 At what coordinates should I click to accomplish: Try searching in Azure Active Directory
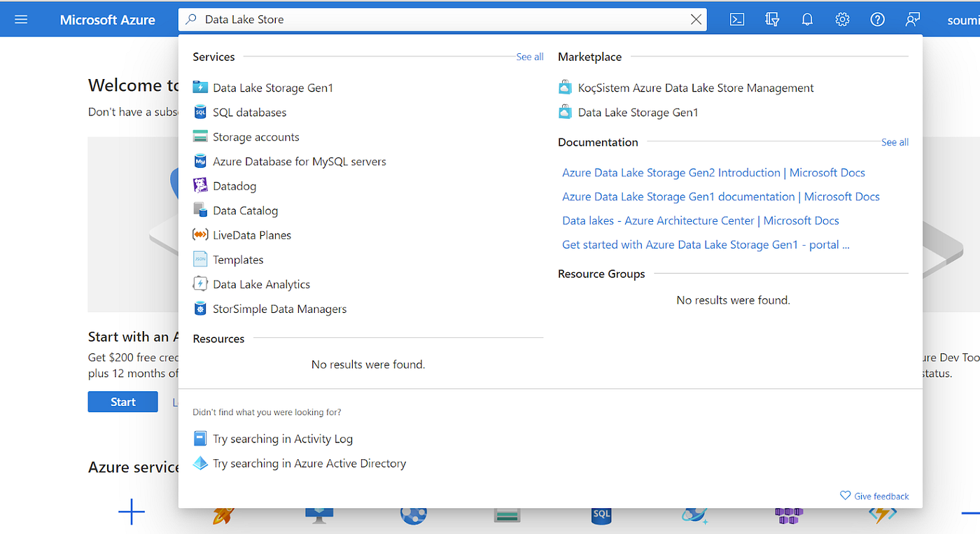(x=309, y=463)
